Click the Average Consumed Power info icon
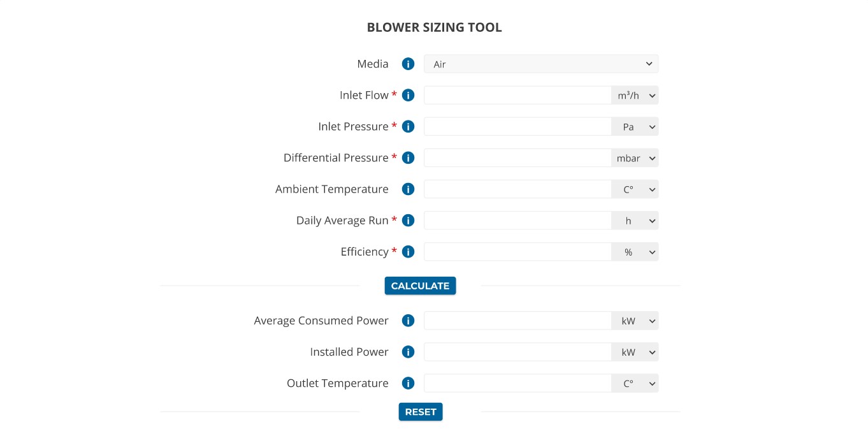868x436 pixels. point(408,320)
